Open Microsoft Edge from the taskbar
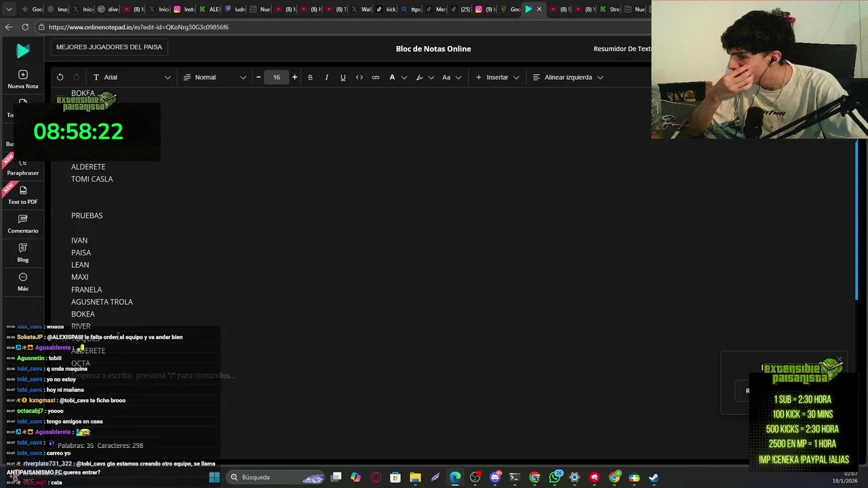The image size is (868, 488). tap(455, 477)
